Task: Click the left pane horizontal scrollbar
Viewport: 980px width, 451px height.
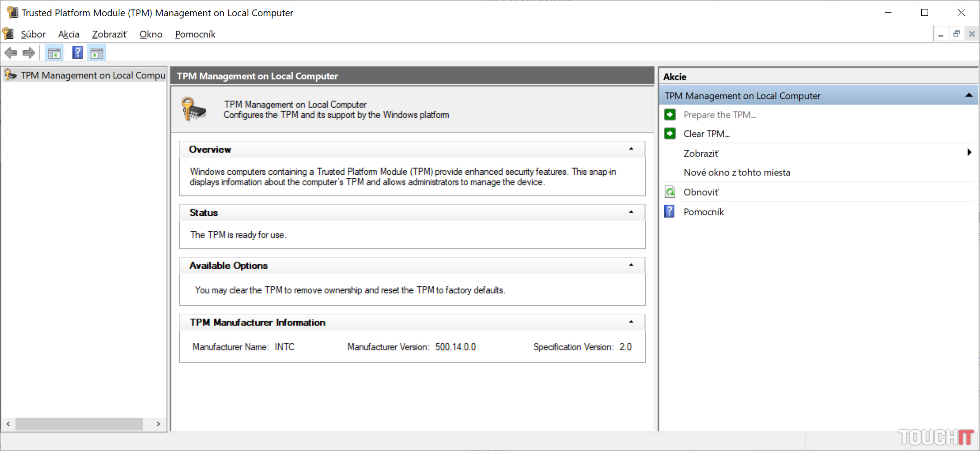Action: tap(79, 424)
